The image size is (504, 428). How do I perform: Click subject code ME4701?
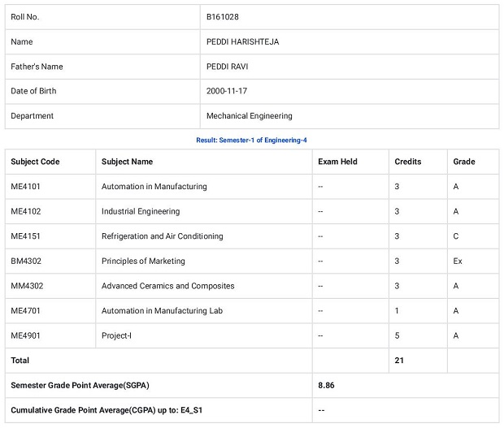(26, 311)
